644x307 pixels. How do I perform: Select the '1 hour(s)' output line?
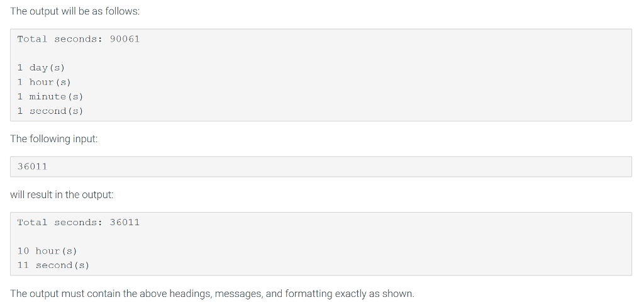tap(44, 82)
